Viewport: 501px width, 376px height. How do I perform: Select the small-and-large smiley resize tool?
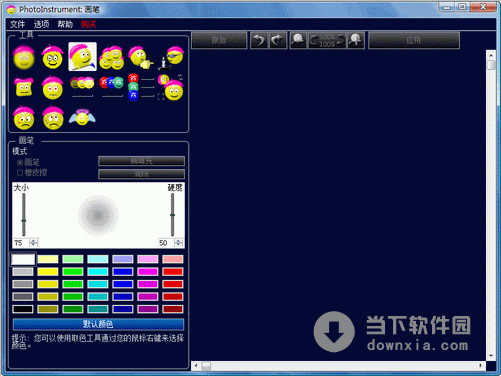170,87
